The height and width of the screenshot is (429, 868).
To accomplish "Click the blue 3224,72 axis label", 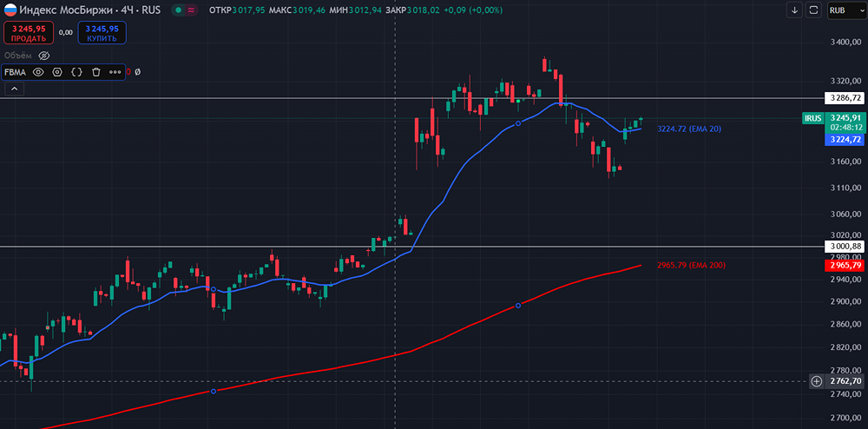I will point(845,140).
